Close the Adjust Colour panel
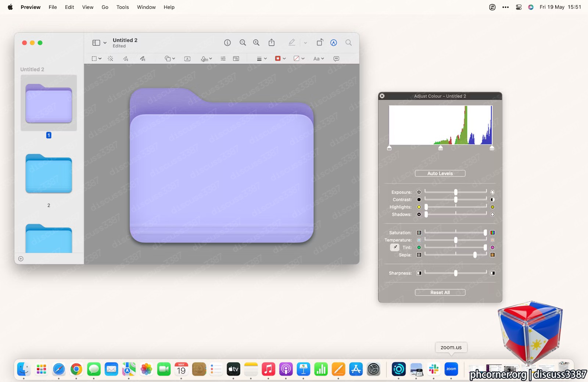Screen dimensions: 588x382 (382, 96)
